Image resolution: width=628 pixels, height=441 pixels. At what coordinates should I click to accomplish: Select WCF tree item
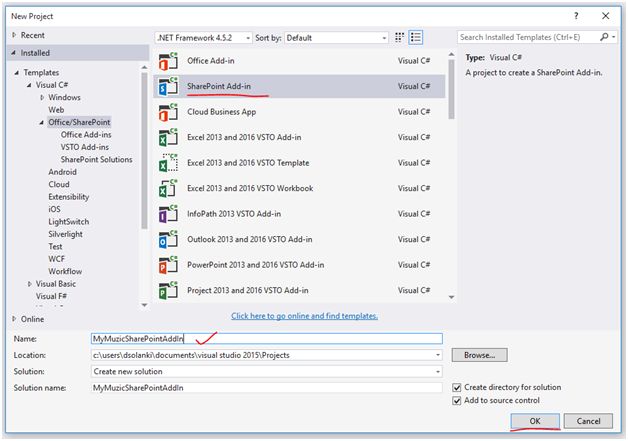click(56, 259)
